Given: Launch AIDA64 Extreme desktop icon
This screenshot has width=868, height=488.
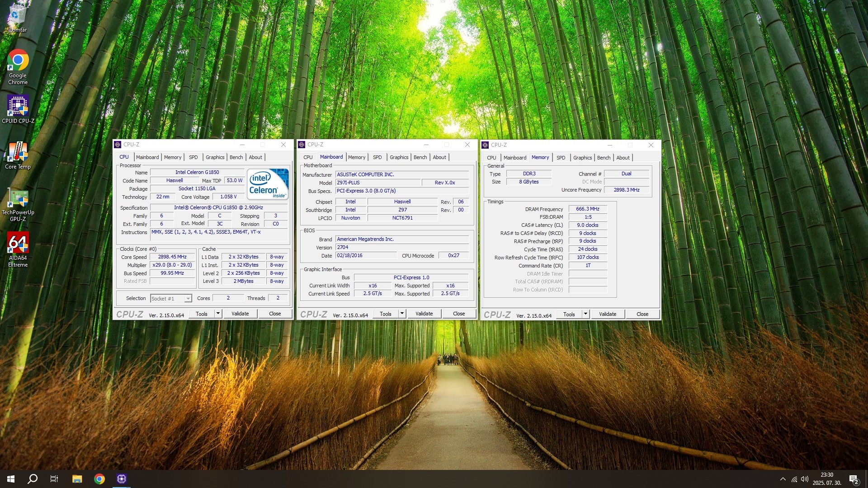Looking at the screenshot, I should (18, 244).
